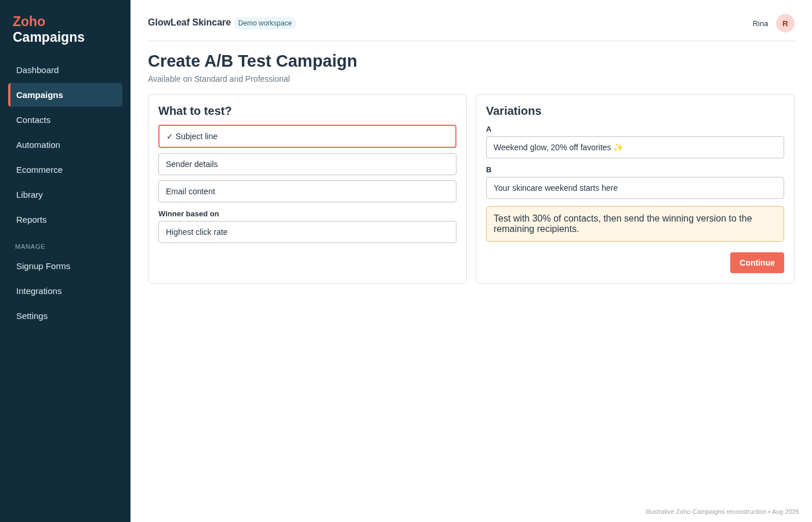Choose Sender details test option
Viewport: 812px width, 522px height.
pos(307,164)
